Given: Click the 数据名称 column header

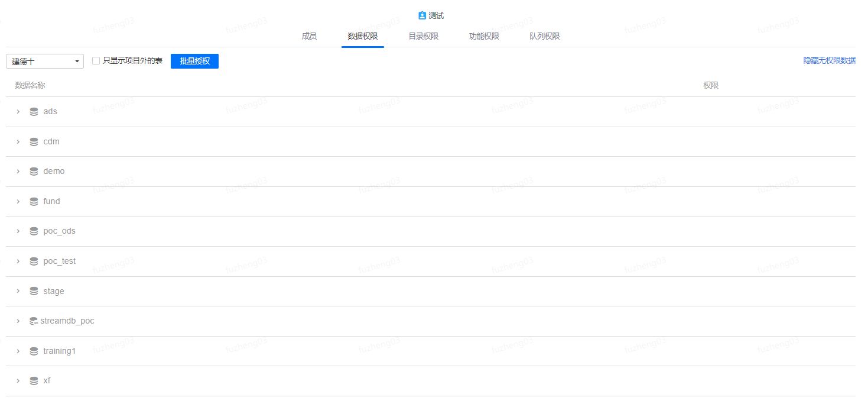Looking at the screenshot, I should tap(30, 85).
